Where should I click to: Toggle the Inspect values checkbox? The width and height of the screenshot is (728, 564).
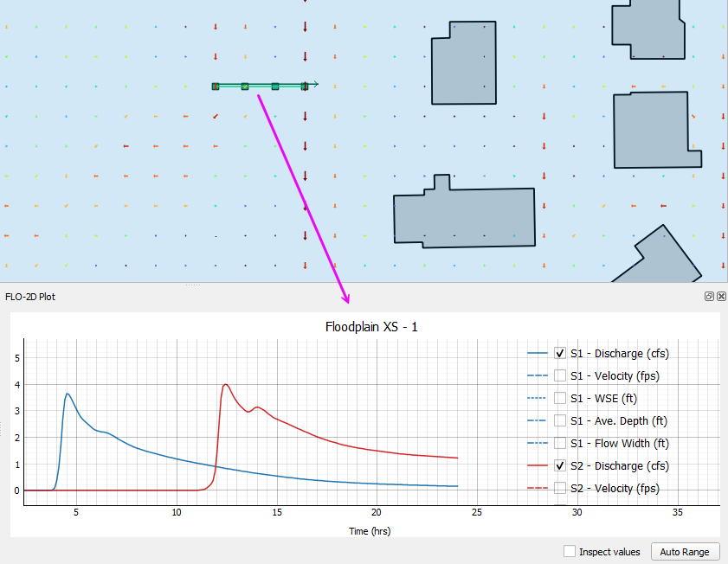pos(570,552)
